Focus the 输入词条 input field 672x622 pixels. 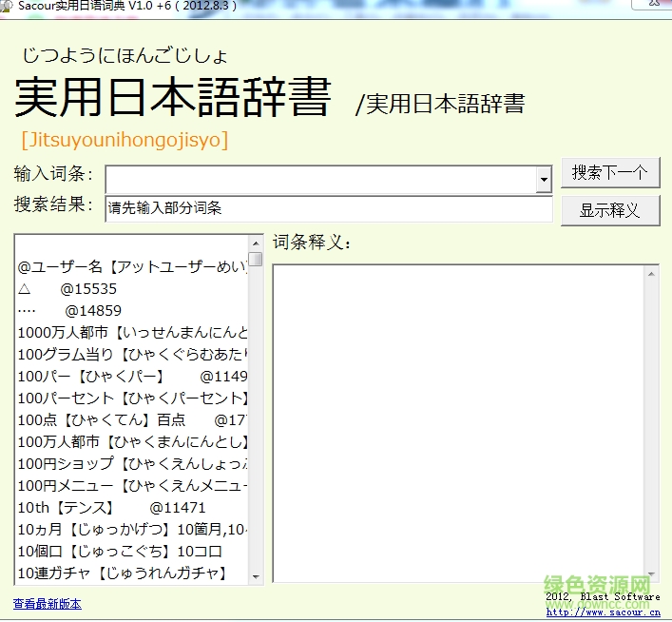point(320,180)
